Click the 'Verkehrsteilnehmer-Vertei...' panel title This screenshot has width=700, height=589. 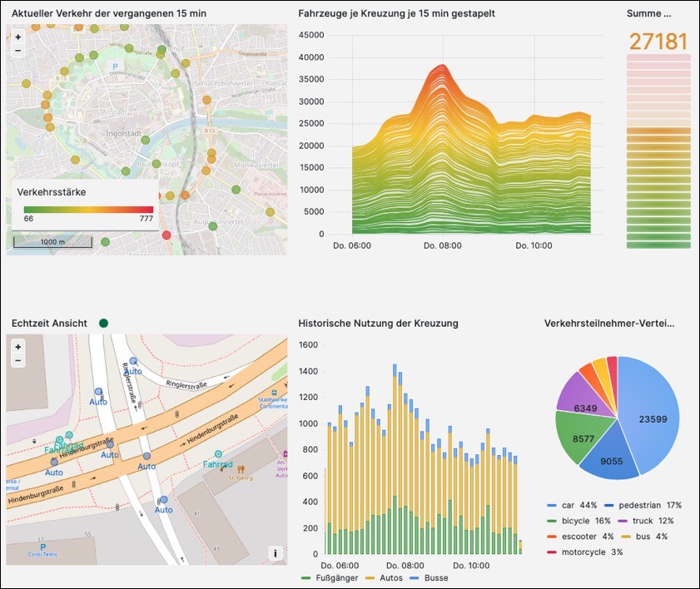608,323
